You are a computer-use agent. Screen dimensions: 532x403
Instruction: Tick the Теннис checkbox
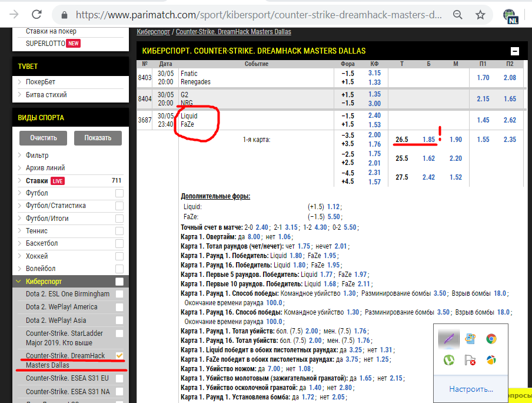click(x=119, y=231)
